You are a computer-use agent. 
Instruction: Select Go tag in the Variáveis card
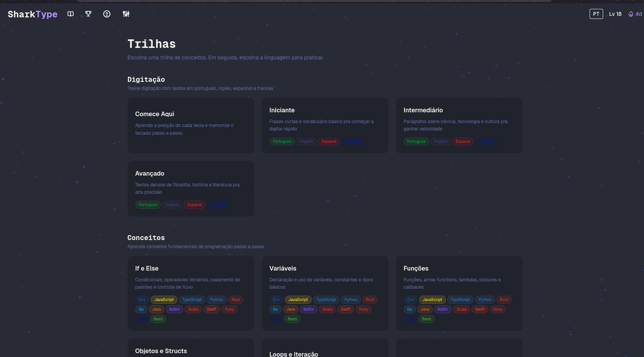click(x=275, y=309)
